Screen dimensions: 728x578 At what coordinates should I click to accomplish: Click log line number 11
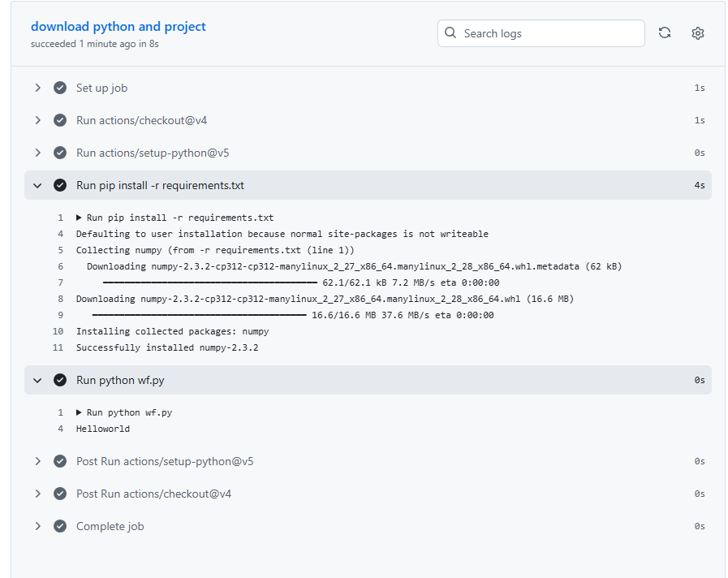[58, 347]
